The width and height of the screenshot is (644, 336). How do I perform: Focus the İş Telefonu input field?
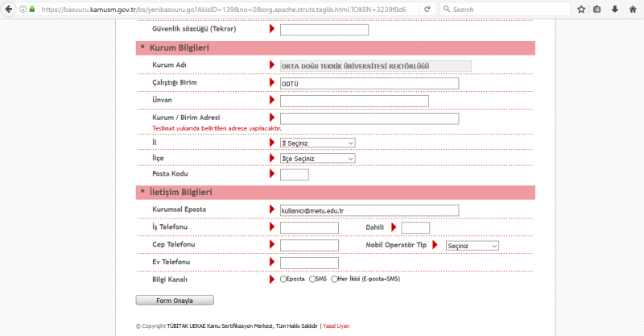pyautogui.click(x=309, y=228)
